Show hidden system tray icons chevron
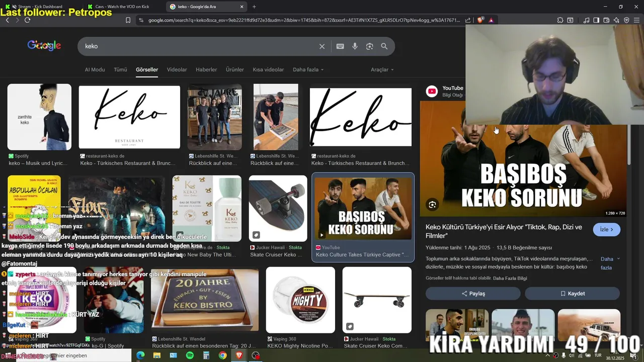Viewport: 644px width, 362px height. [x=548, y=355]
